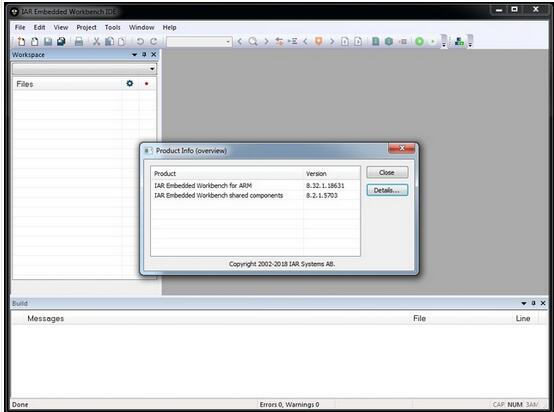The image size is (554, 412).
Task: Click the Files column header in Workspace
Action: tap(68, 84)
